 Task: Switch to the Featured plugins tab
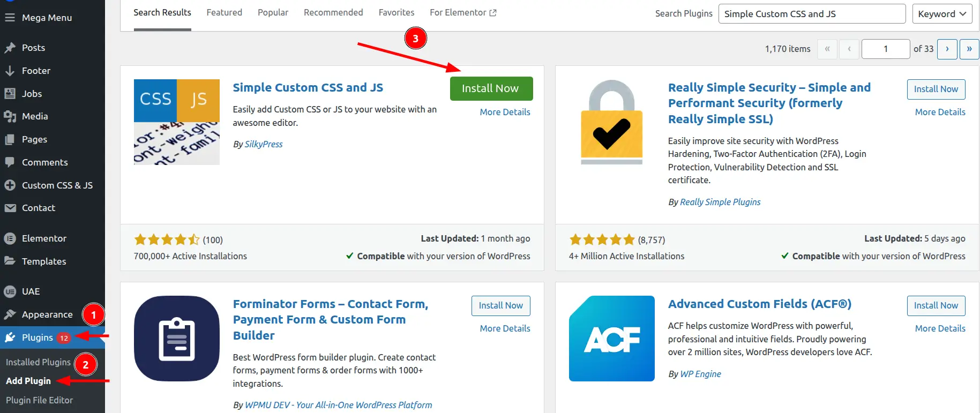[224, 12]
